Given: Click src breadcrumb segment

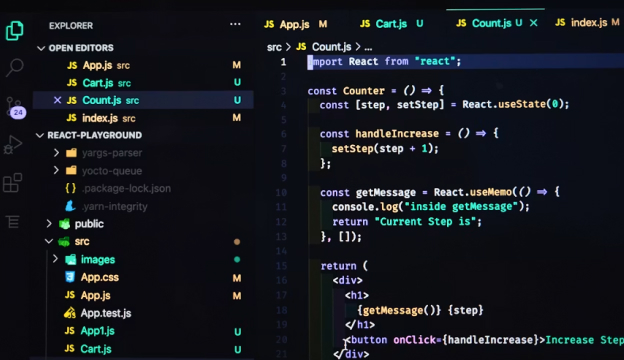Looking at the screenshot, I should 274,47.
